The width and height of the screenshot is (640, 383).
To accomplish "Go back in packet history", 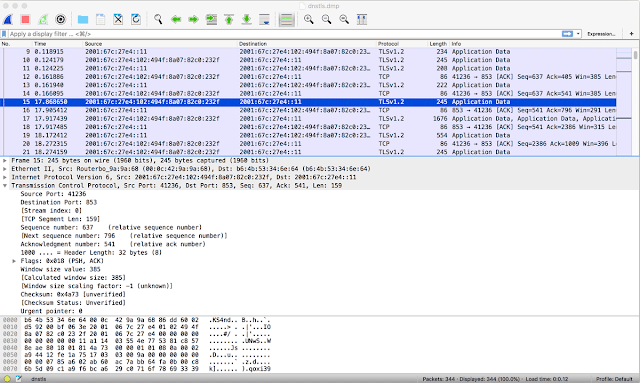I will coord(176,19).
